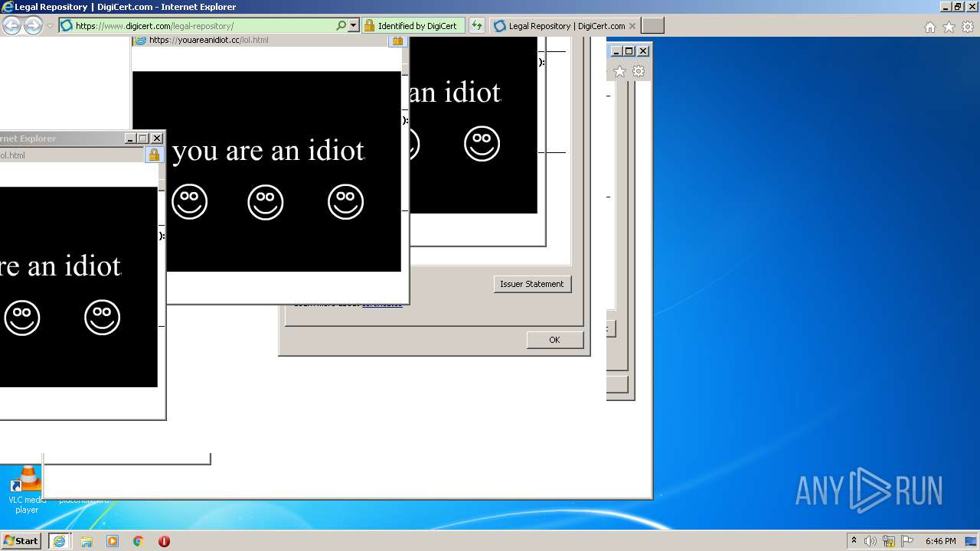Click the volume speaker tray icon
This screenshot has width=980, height=551.
[871, 541]
